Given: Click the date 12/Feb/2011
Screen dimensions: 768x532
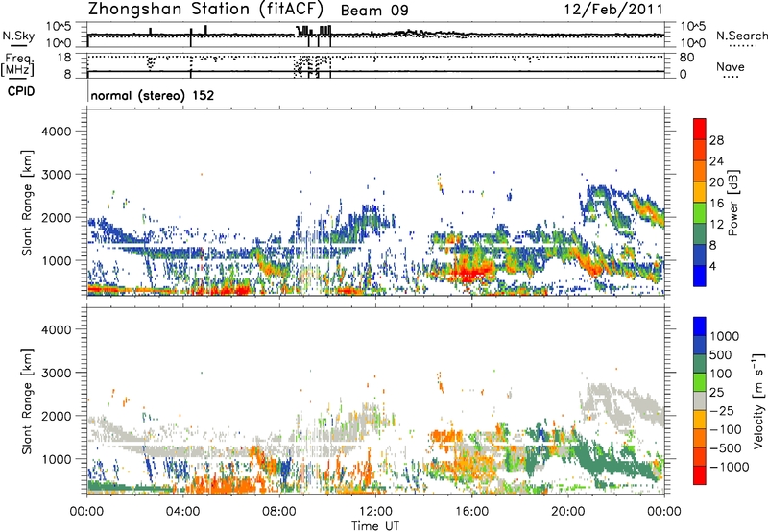Looking at the screenshot, I should pyautogui.click(x=613, y=10).
